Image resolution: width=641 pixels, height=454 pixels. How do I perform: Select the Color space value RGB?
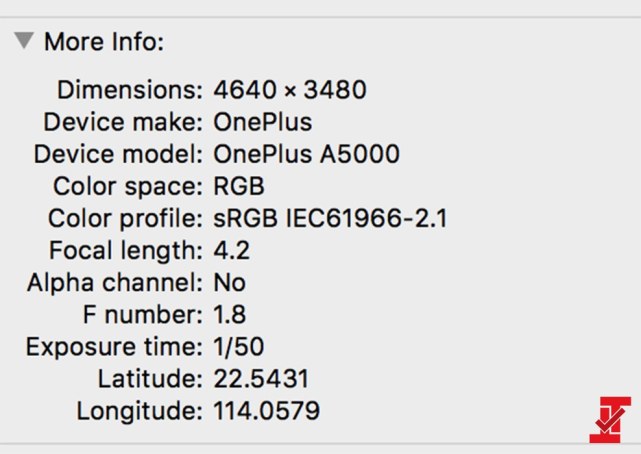pyautogui.click(x=239, y=186)
